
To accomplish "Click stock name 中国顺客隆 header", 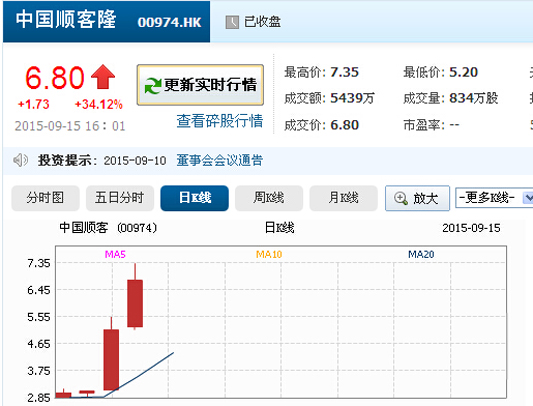I will pos(66,19).
